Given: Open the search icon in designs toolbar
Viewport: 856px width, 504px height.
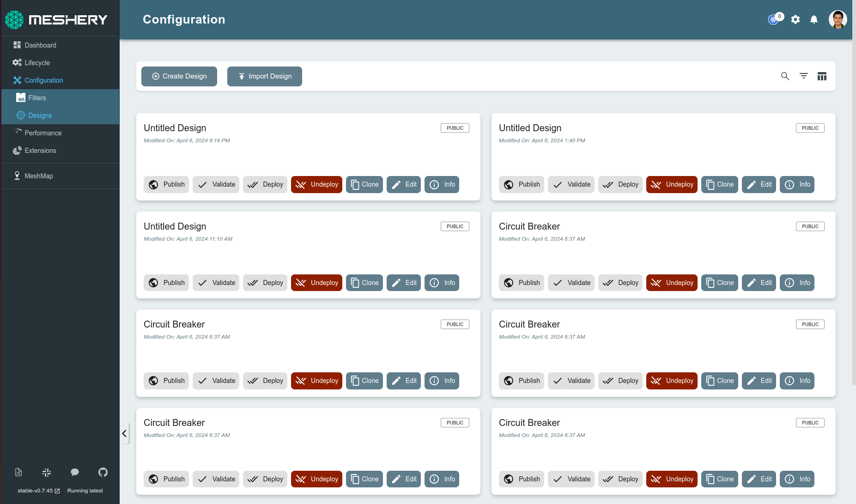Looking at the screenshot, I should (x=785, y=76).
